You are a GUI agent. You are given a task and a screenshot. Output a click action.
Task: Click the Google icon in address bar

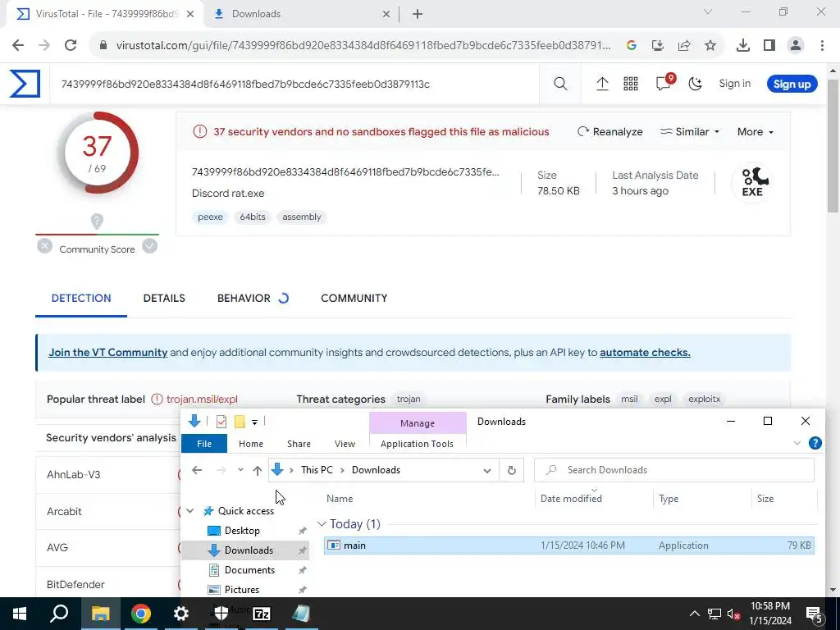632,46
